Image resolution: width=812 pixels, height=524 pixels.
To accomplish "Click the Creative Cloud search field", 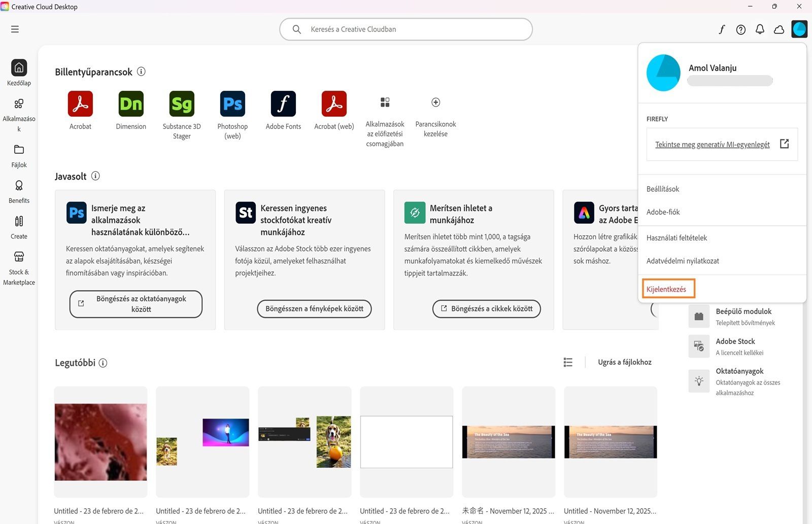I will click(x=406, y=29).
